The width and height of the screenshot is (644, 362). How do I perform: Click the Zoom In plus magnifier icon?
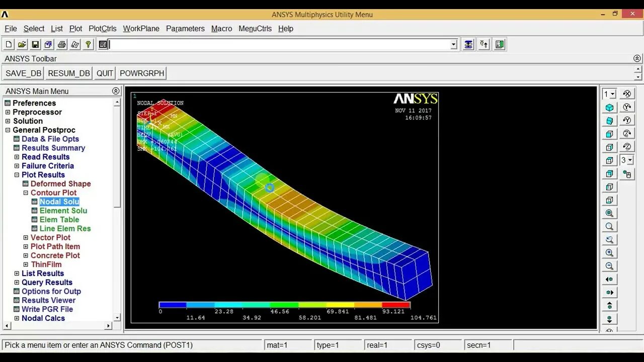click(x=609, y=253)
